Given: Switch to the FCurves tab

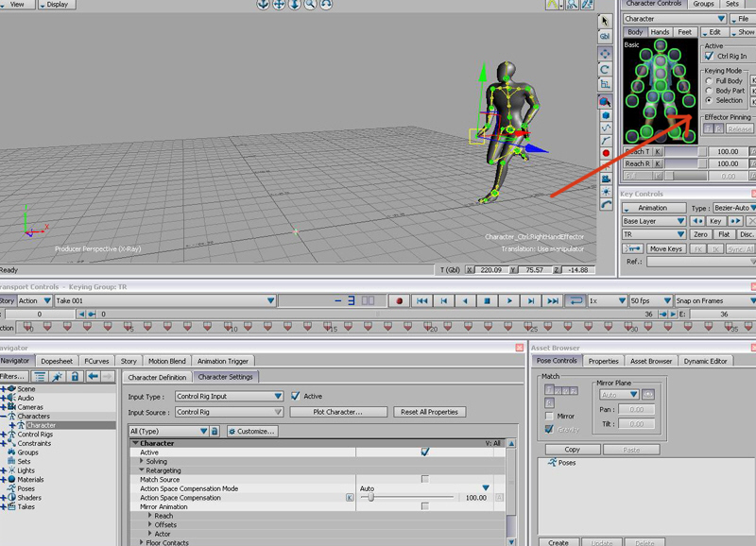Looking at the screenshot, I should [96, 361].
